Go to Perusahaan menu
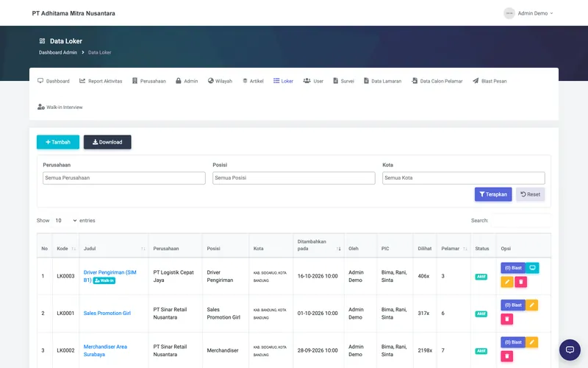The image size is (588, 368). [149, 81]
